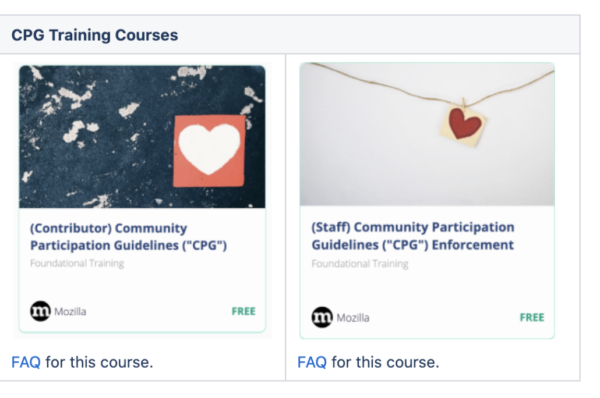
Task: Click "for this course." text under Contributor card
Action: [x=99, y=362]
